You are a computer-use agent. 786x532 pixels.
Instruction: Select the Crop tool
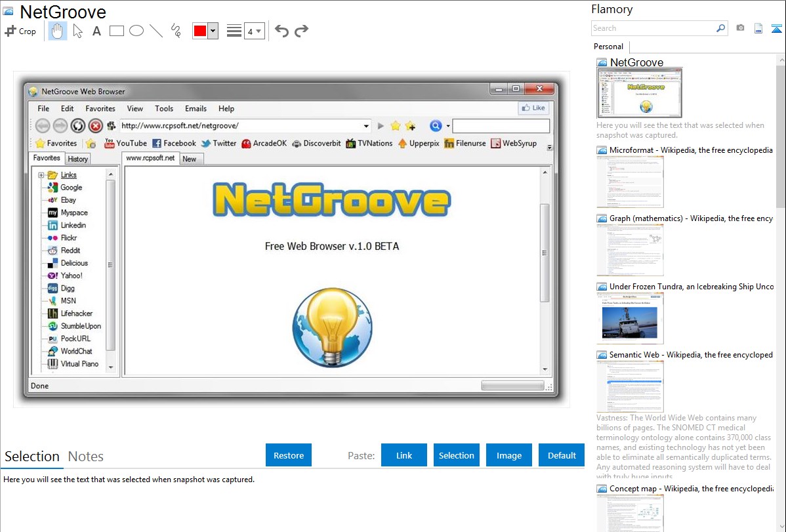[20, 31]
